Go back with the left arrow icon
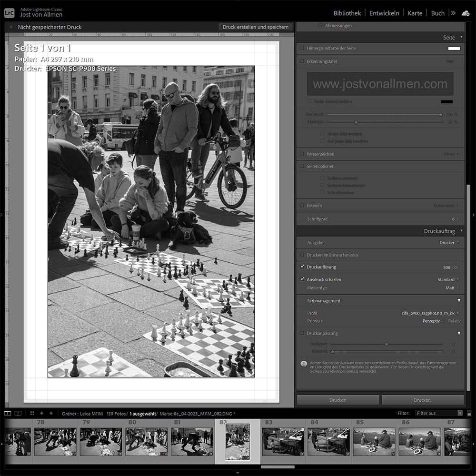Image resolution: width=476 pixels, height=476 pixels. point(41,413)
